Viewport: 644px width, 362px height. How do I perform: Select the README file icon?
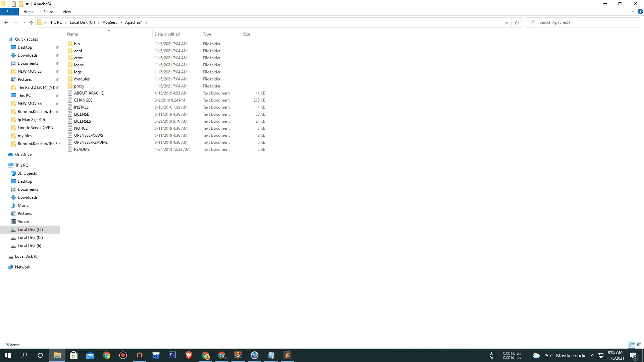click(x=70, y=149)
